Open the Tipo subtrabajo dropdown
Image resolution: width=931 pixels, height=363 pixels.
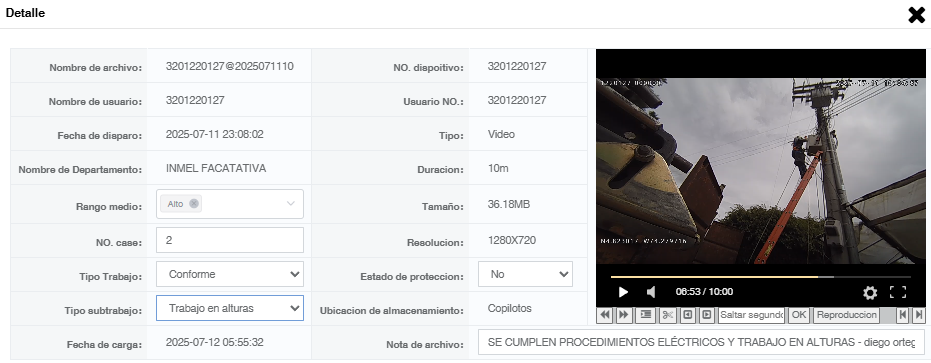(x=230, y=308)
